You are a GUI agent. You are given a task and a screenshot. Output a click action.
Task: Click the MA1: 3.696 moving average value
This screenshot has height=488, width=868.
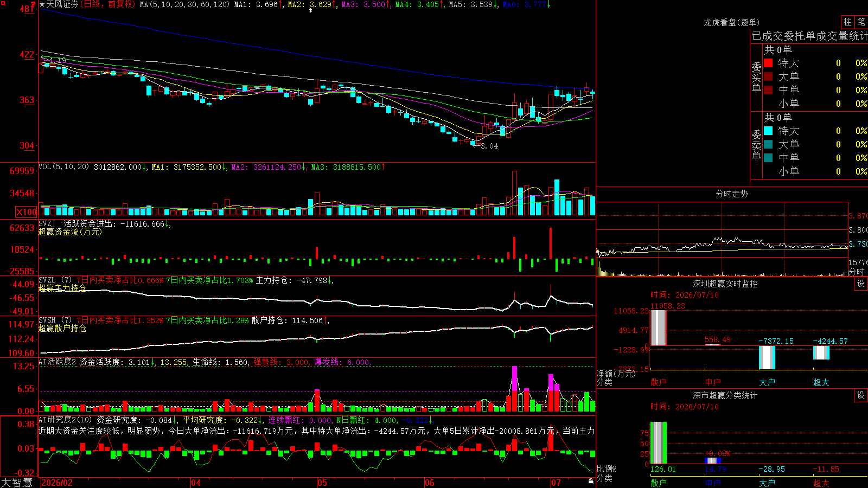click(258, 4)
